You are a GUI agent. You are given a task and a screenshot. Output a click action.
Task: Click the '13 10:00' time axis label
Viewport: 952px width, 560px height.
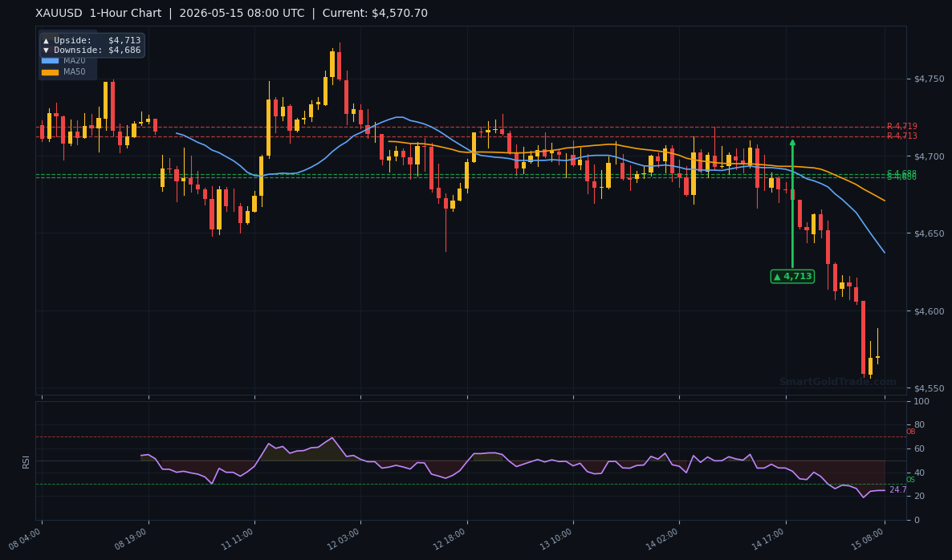556,539
